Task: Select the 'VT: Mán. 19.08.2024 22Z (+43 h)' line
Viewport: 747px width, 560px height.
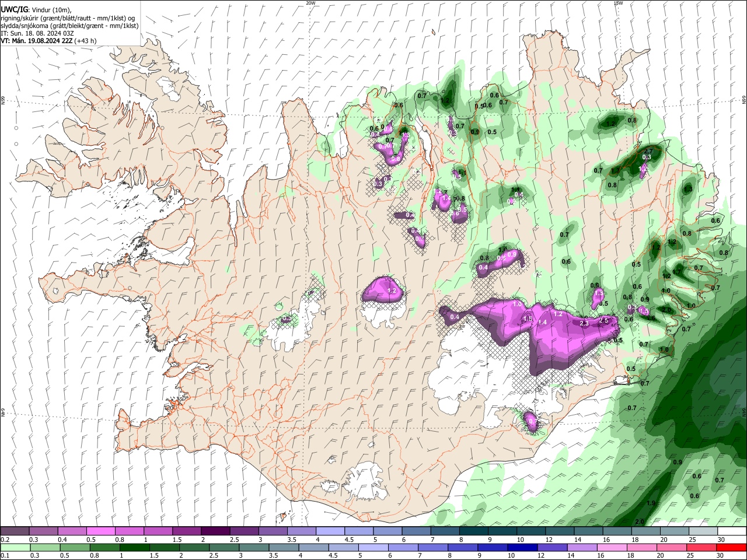Action: pyautogui.click(x=48, y=41)
